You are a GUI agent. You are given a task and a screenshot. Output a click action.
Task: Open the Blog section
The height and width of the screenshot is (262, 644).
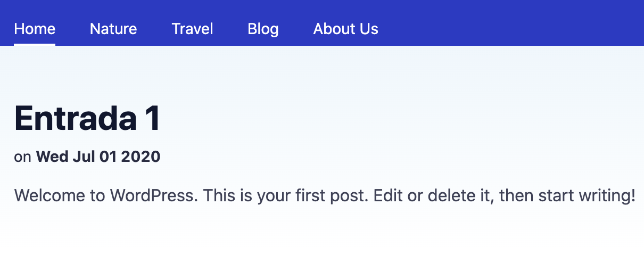point(263,29)
